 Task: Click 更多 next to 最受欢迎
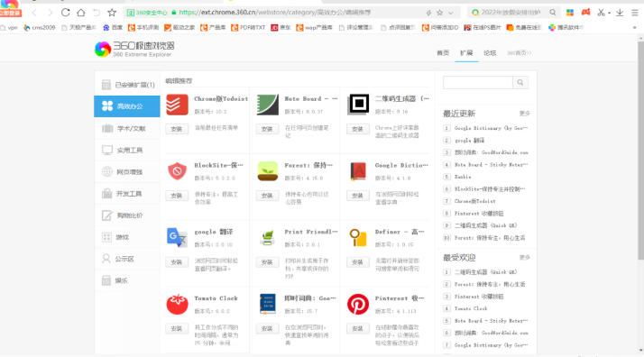point(524,258)
